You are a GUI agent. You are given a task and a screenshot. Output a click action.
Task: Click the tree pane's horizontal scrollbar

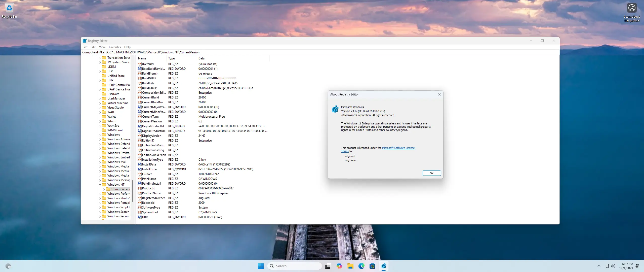pyautogui.click(x=98, y=222)
